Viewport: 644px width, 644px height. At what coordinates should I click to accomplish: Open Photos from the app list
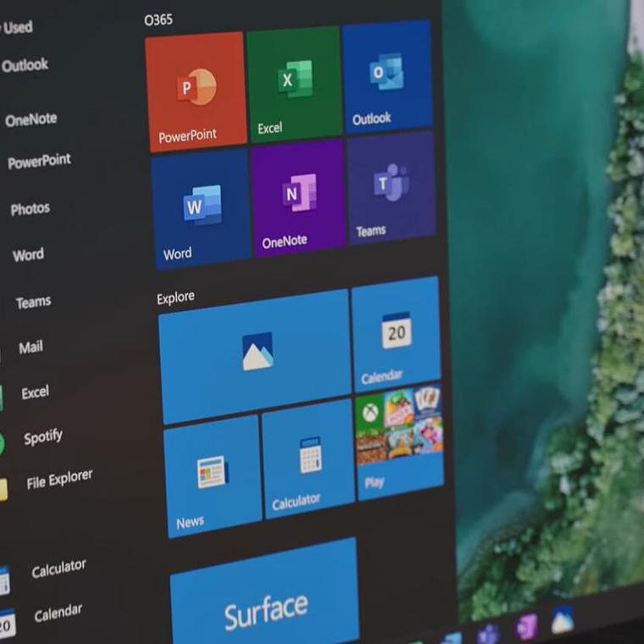point(30,208)
